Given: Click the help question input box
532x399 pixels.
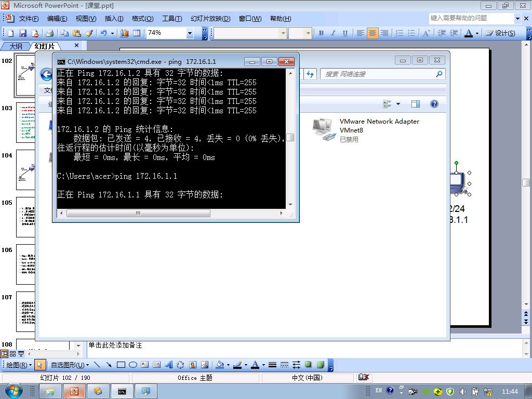Looking at the screenshot, I should click(472, 18).
